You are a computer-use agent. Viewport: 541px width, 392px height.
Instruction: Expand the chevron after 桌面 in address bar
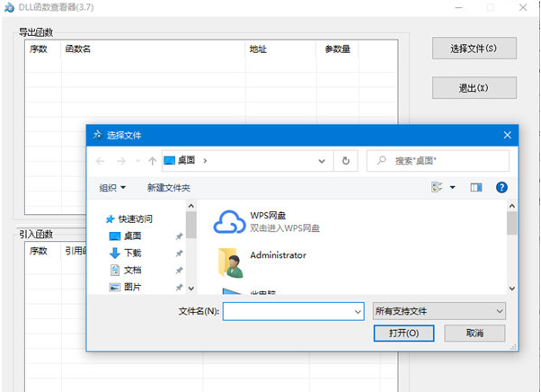click(x=205, y=160)
